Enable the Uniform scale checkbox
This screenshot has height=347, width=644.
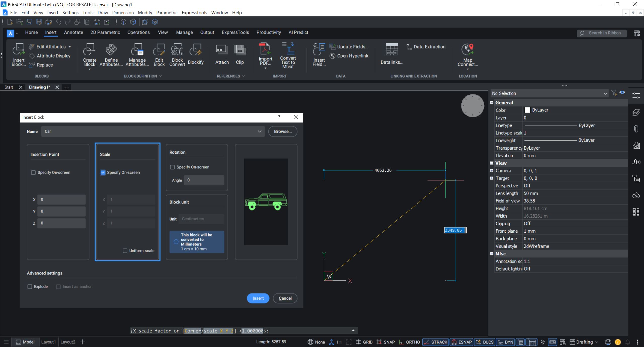[x=125, y=251]
